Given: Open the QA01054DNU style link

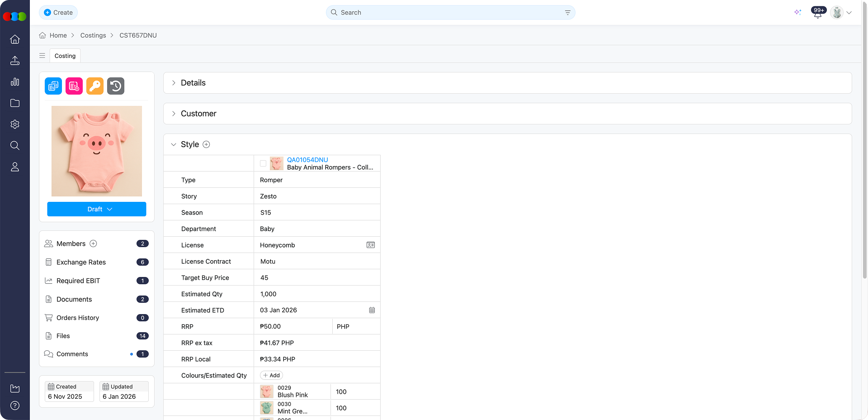Looking at the screenshot, I should tap(307, 160).
